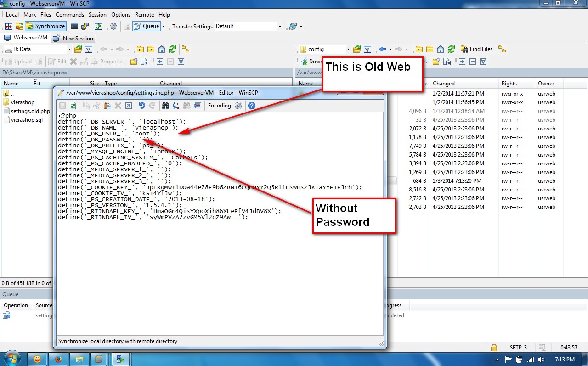The image size is (588, 366).
Task: Toggle the Queue button in the toolbar
Action: coord(147,26)
